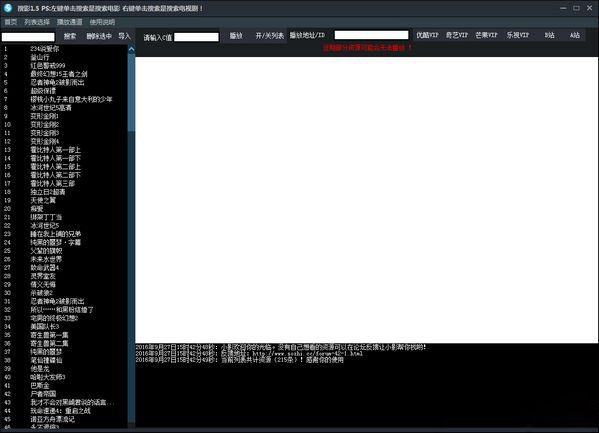Image resolution: width=599 pixels, height=433 pixels.
Task: Click the A站 button
Action: click(x=575, y=35)
